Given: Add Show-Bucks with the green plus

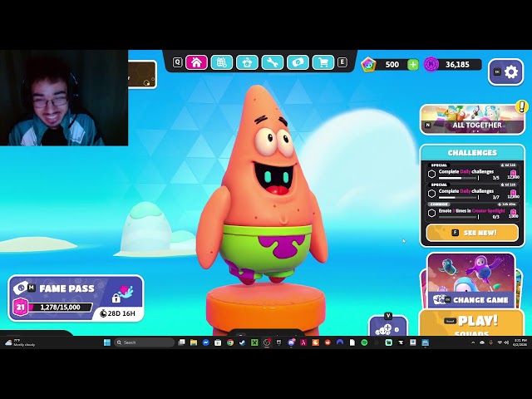Looking at the screenshot, I should tap(412, 65).
